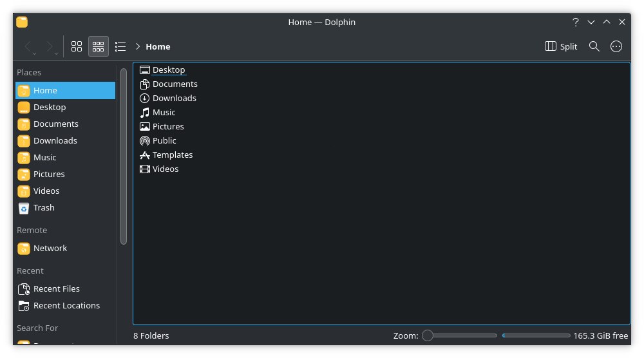Click the Videos filmstrip icon in file view
Viewport: 644px width, 358px height.
[144, 169]
